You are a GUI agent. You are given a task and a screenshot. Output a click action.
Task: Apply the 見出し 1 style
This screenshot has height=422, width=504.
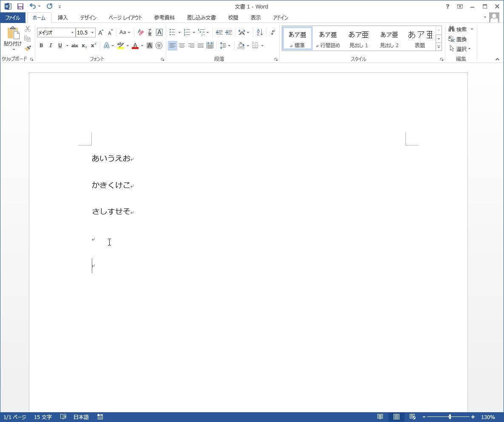359,38
